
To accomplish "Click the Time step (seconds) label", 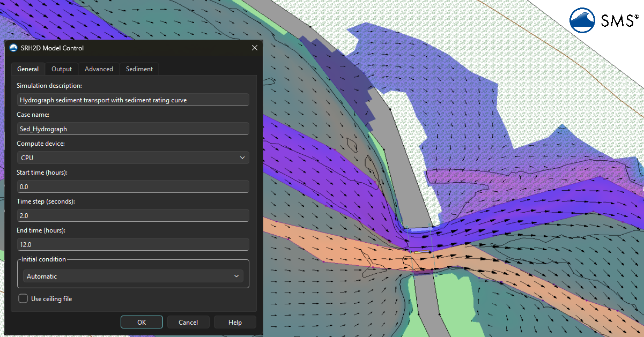I will coord(46,201).
